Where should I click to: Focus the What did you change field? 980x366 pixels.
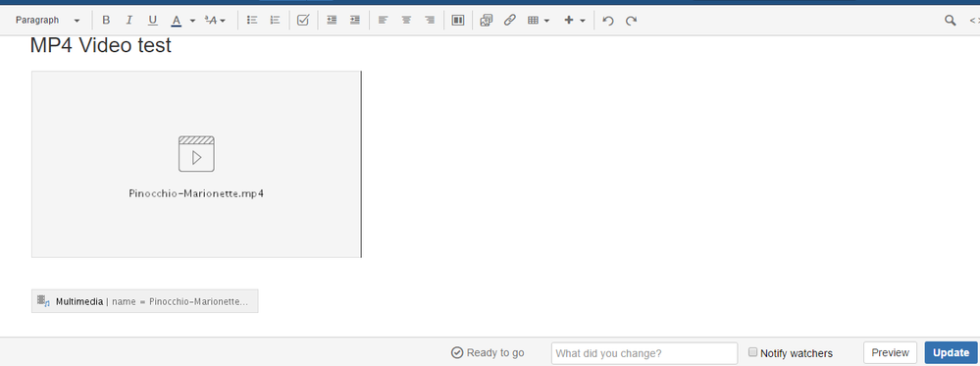645,353
